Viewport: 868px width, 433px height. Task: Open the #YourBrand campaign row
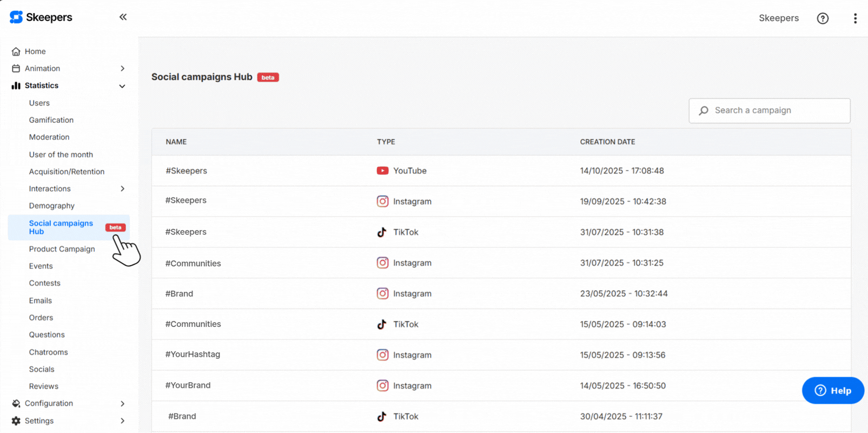point(188,385)
